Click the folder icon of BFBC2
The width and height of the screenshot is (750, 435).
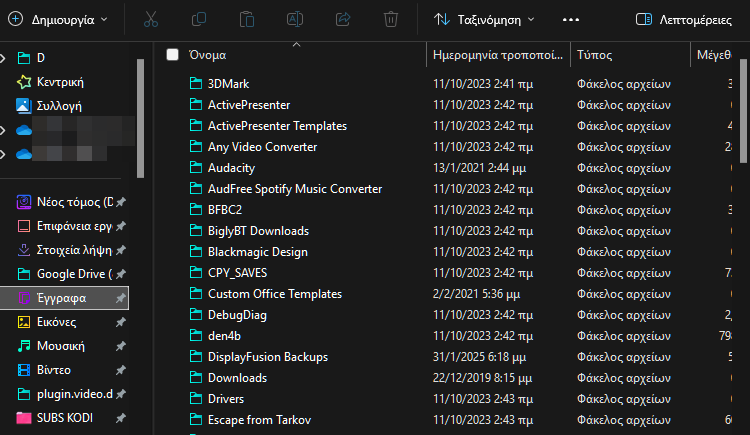[x=196, y=210]
